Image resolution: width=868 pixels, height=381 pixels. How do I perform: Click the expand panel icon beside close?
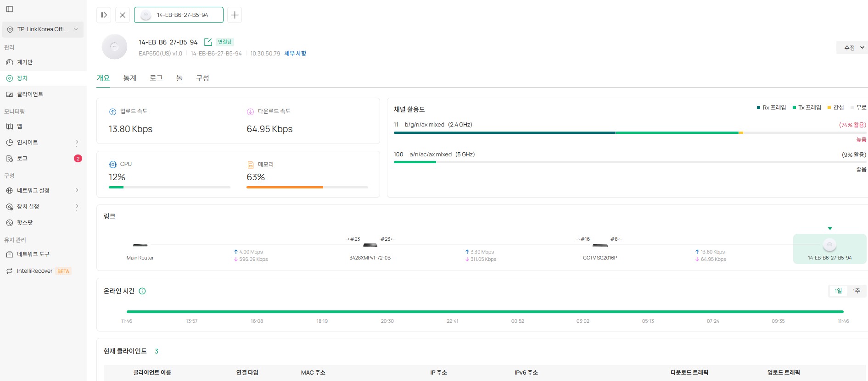104,15
